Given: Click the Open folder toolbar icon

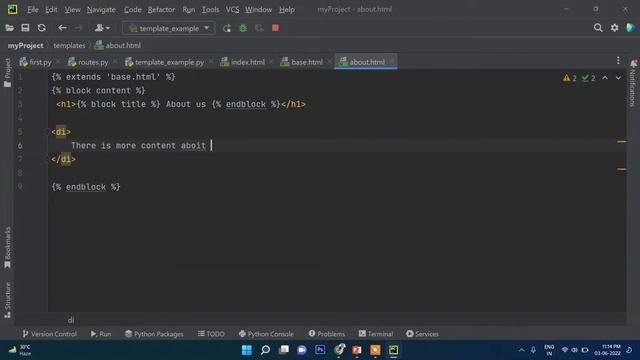Looking at the screenshot, I should [x=9, y=28].
